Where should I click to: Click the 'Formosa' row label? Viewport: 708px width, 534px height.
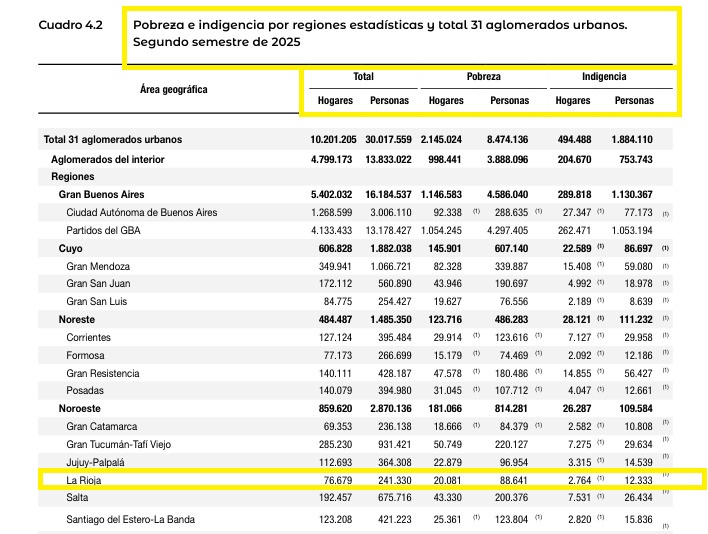[x=85, y=355]
